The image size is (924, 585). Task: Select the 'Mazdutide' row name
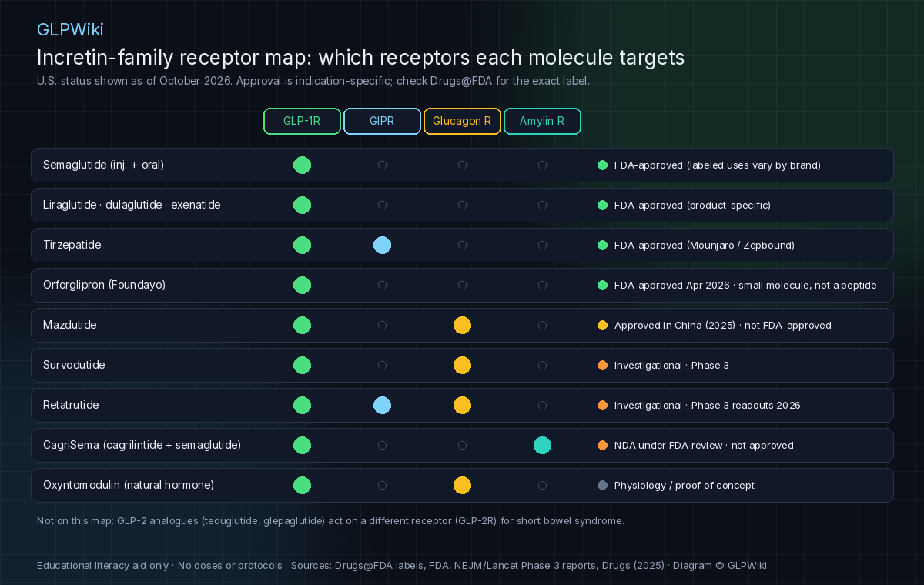tap(69, 325)
